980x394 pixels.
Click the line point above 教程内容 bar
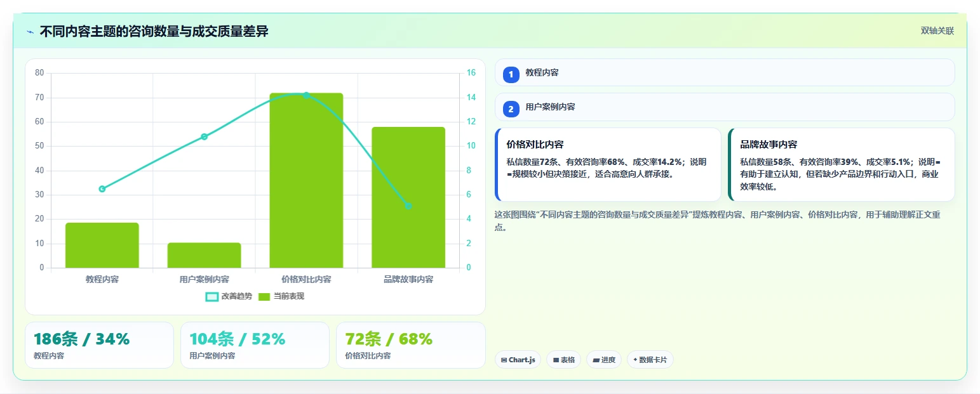pyautogui.click(x=102, y=189)
